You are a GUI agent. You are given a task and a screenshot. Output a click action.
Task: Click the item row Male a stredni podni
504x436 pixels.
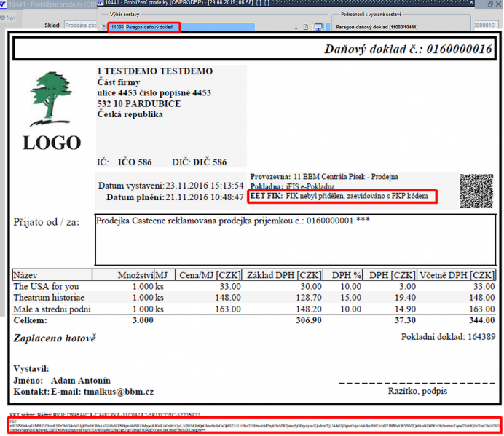(253, 309)
